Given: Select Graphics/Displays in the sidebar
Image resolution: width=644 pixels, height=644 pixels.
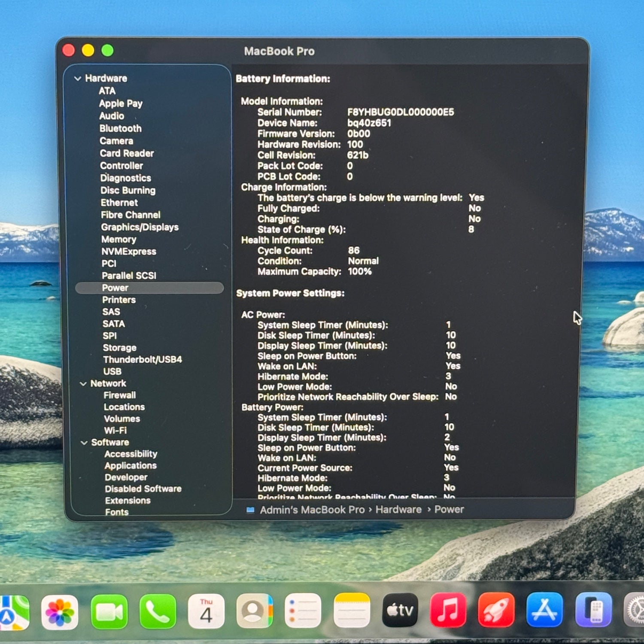Looking at the screenshot, I should pyautogui.click(x=140, y=227).
